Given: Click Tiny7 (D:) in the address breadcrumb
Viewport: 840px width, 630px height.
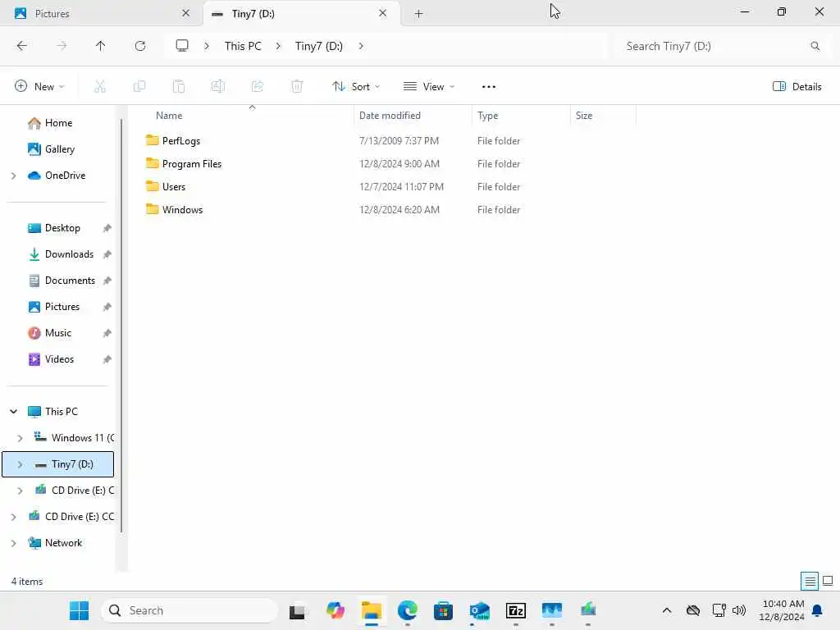Looking at the screenshot, I should (319, 46).
